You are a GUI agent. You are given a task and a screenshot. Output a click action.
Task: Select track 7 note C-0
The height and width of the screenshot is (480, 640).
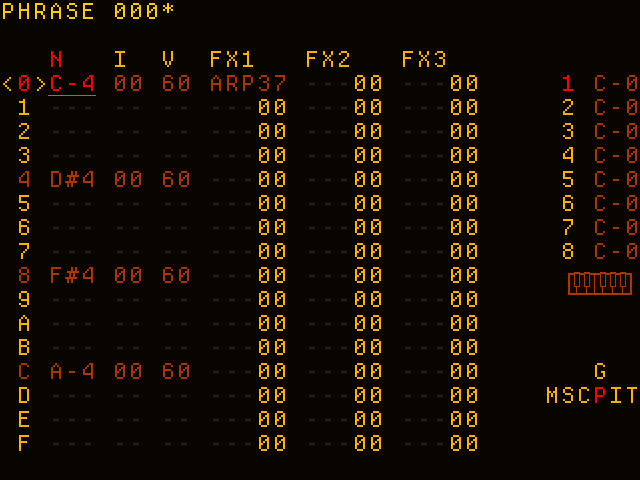coord(616,227)
